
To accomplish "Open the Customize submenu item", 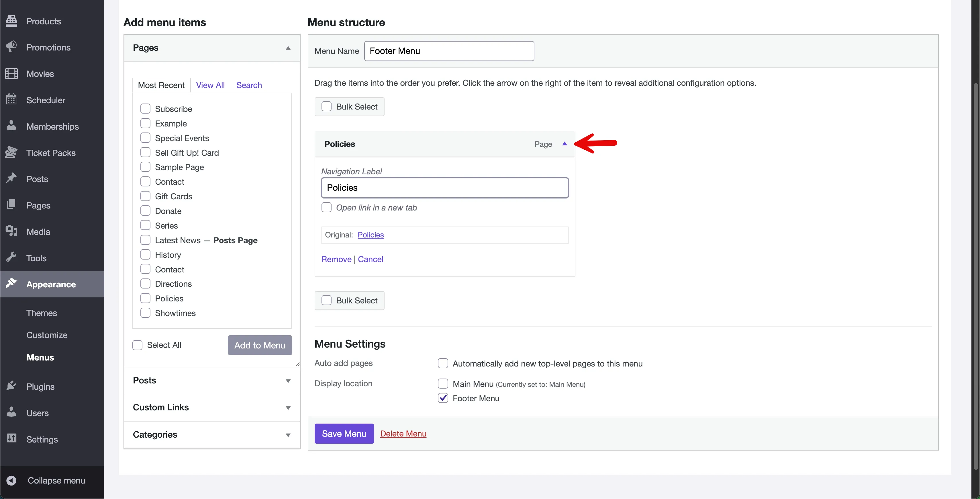I will tap(47, 335).
